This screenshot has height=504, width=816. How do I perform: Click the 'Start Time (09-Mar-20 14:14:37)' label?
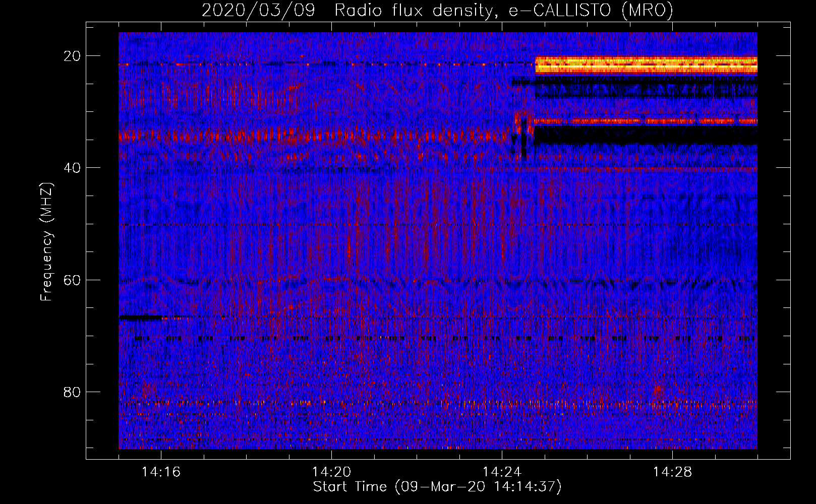tap(437, 487)
